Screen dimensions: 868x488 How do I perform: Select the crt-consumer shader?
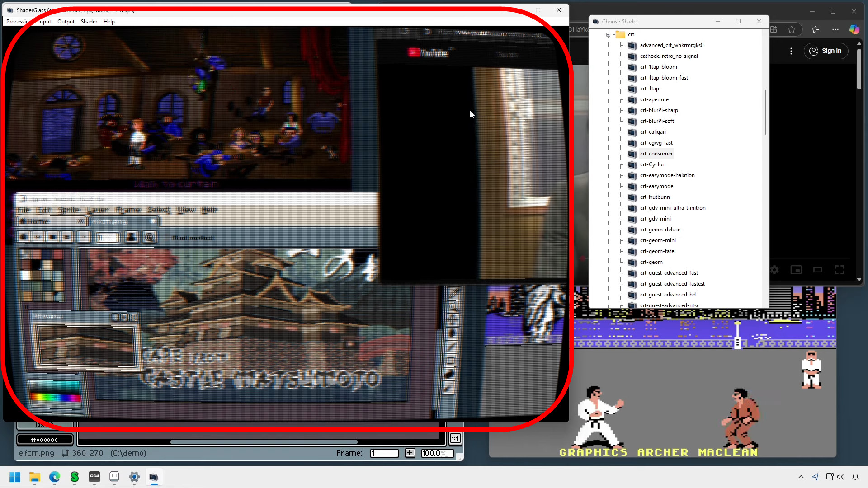(656, 154)
